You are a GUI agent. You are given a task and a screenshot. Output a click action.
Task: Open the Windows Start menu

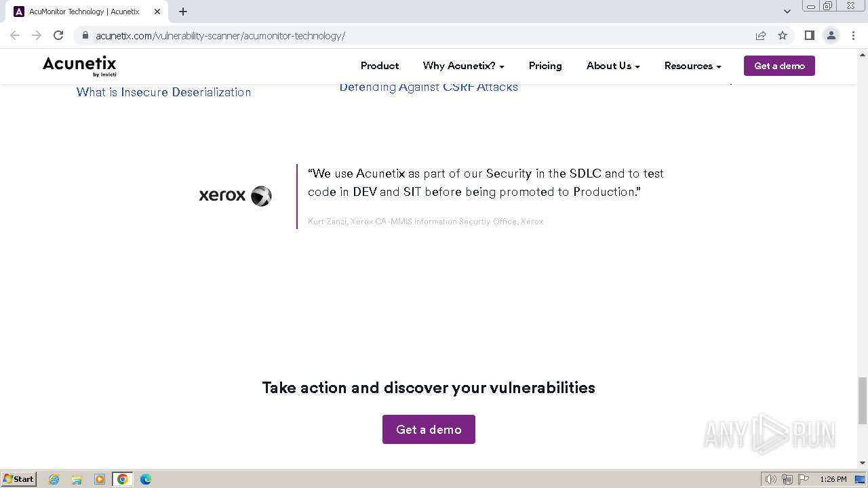pyautogui.click(x=18, y=479)
